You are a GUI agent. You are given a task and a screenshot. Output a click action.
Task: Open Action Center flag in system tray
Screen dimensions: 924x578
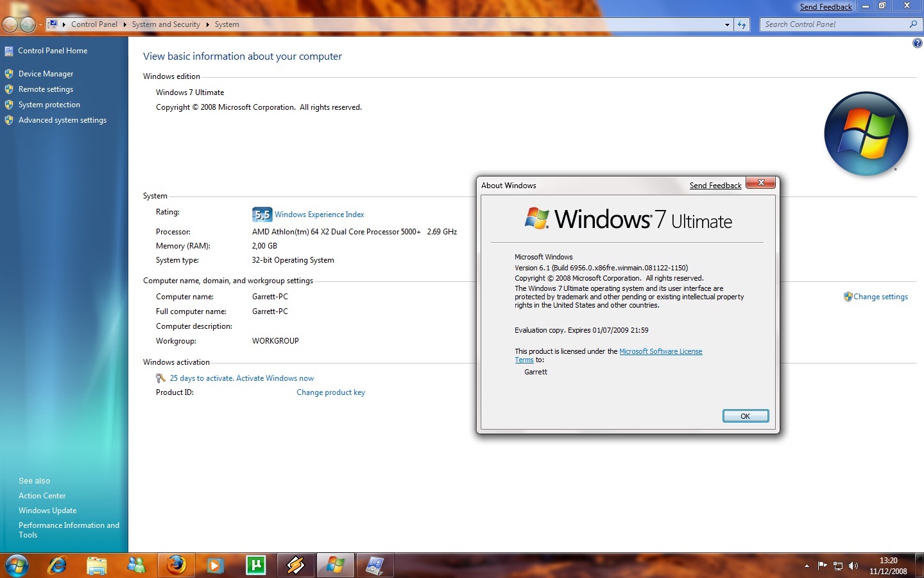click(823, 565)
